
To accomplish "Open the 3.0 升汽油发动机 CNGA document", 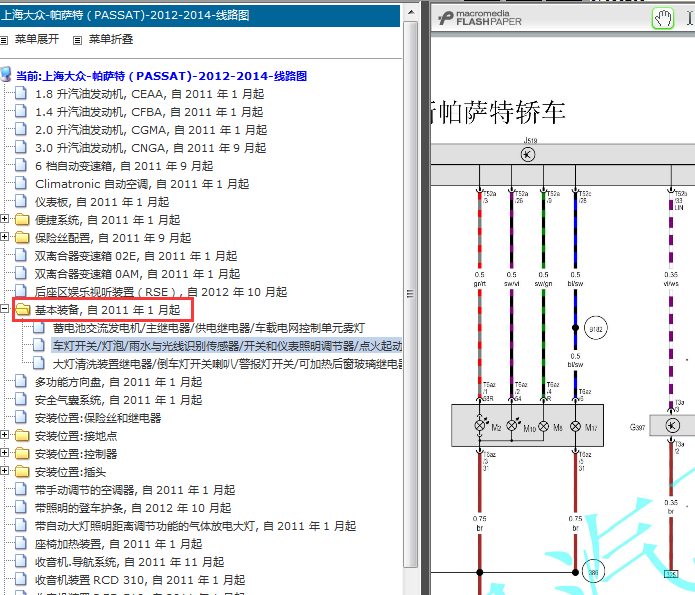I will click(150, 148).
